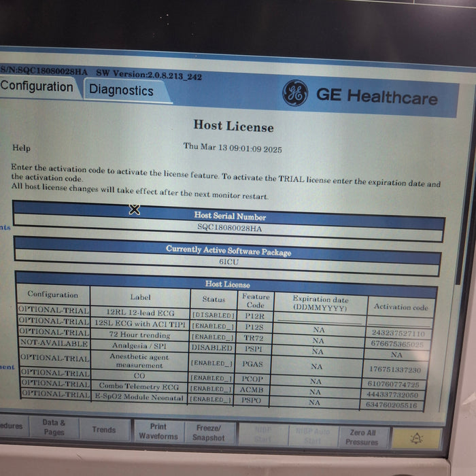Click the Expiration date column header

[320, 303]
